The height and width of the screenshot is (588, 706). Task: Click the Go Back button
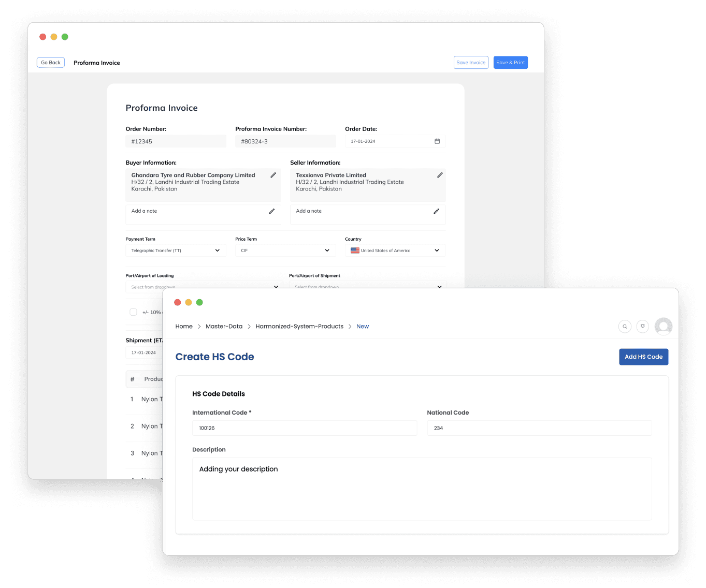coord(50,62)
